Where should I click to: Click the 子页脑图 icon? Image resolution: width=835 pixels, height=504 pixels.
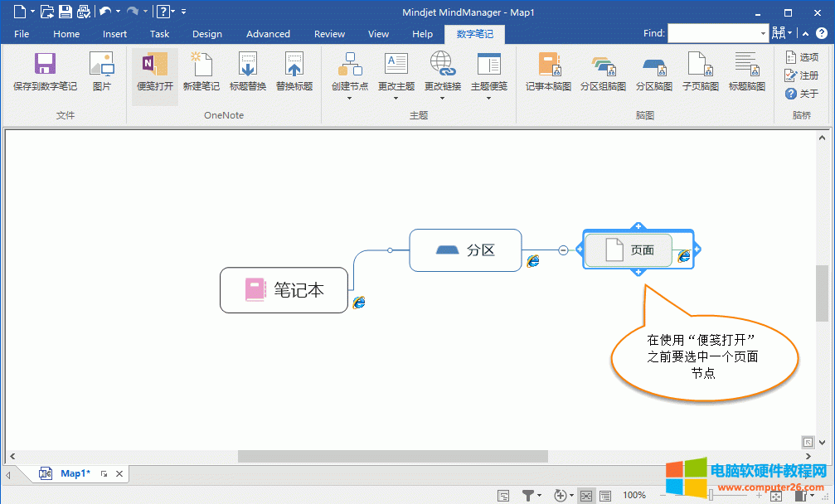(x=699, y=75)
